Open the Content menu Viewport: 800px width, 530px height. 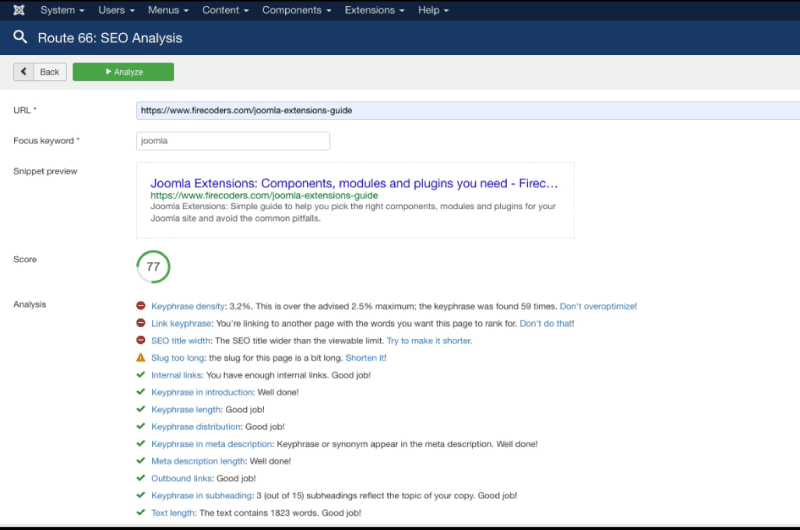(x=225, y=10)
